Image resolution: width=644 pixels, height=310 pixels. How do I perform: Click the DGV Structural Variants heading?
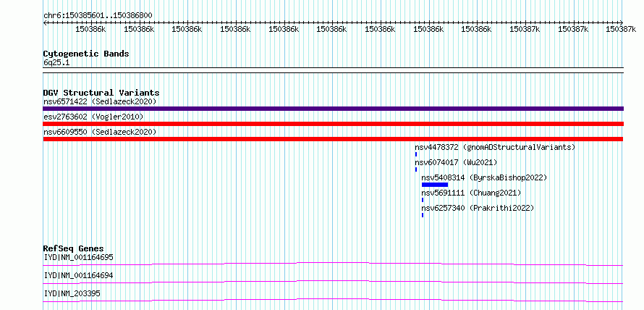click(101, 93)
